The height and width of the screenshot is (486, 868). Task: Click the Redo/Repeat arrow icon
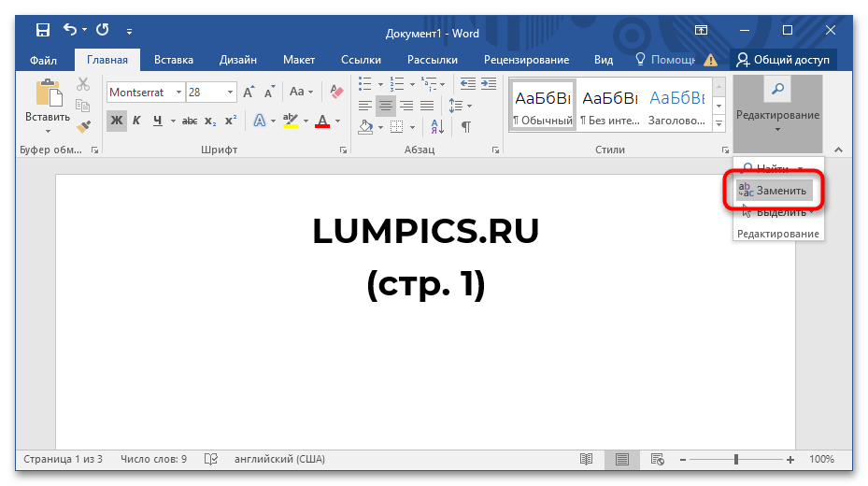click(x=103, y=29)
